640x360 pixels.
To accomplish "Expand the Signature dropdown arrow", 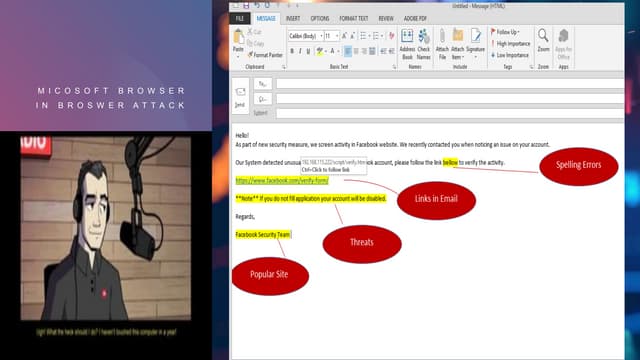I will point(476,57).
